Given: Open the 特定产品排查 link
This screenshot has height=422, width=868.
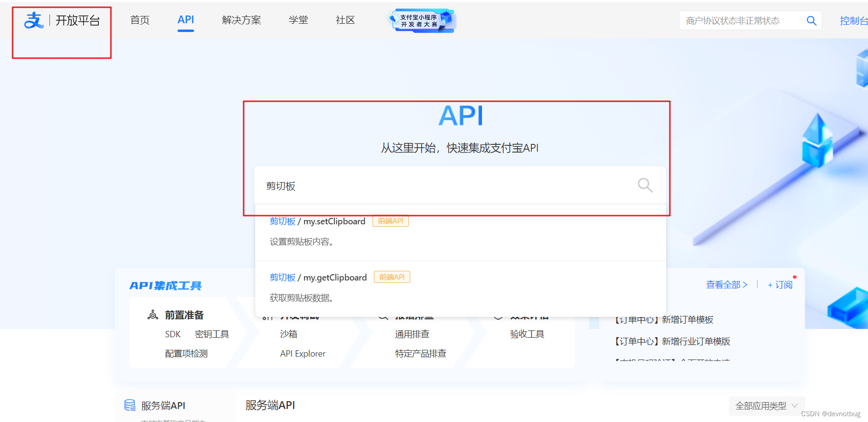Looking at the screenshot, I should [420, 354].
